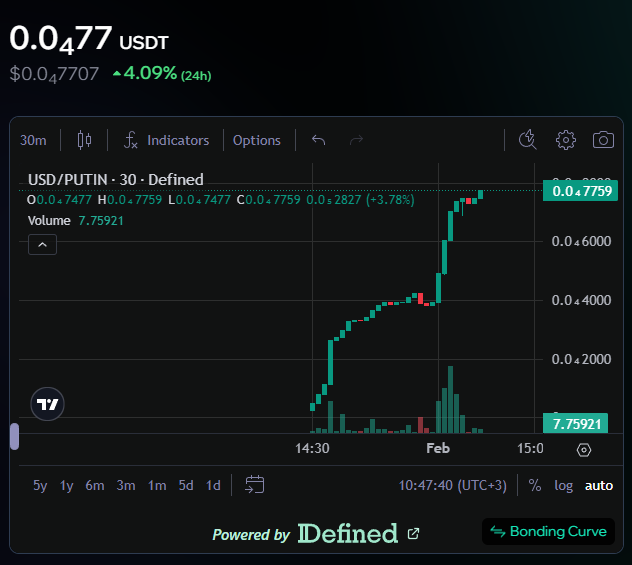Change the candlestick chart style

click(x=84, y=140)
